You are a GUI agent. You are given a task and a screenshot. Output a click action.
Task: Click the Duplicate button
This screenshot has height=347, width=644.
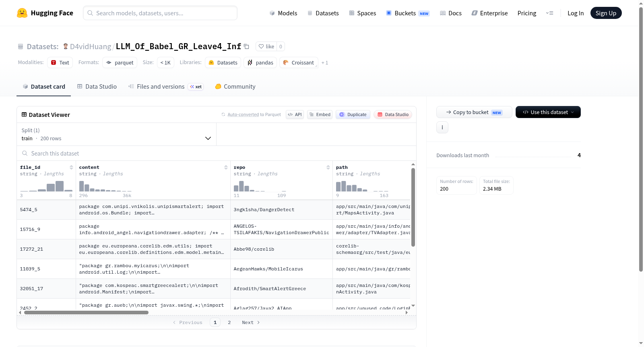point(353,114)
